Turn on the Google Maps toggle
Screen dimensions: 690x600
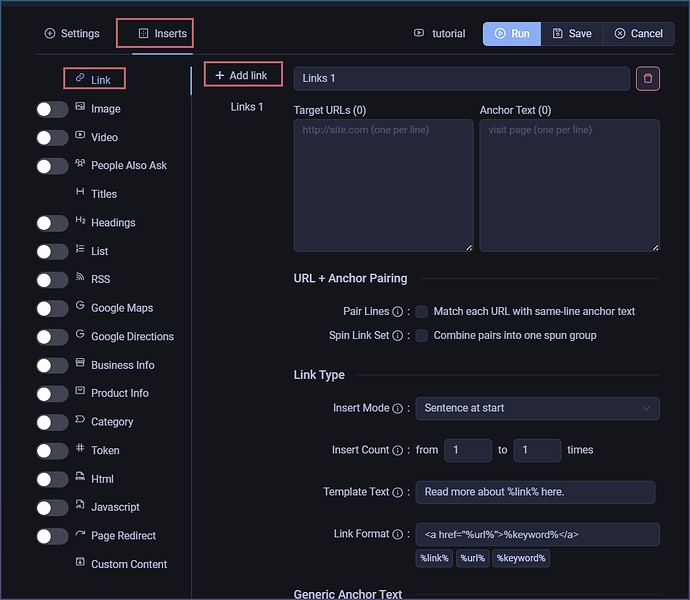(x=52, y=309)
